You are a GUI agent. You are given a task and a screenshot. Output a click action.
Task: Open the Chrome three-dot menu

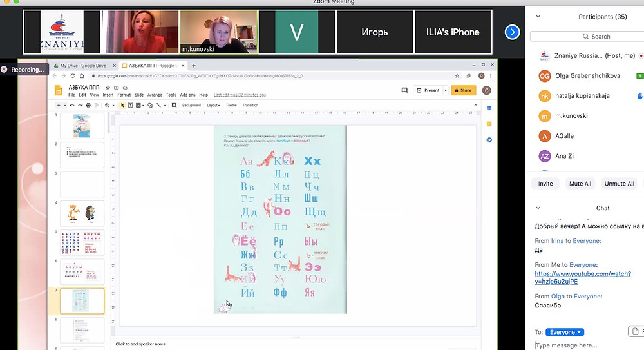coord(491,76)
